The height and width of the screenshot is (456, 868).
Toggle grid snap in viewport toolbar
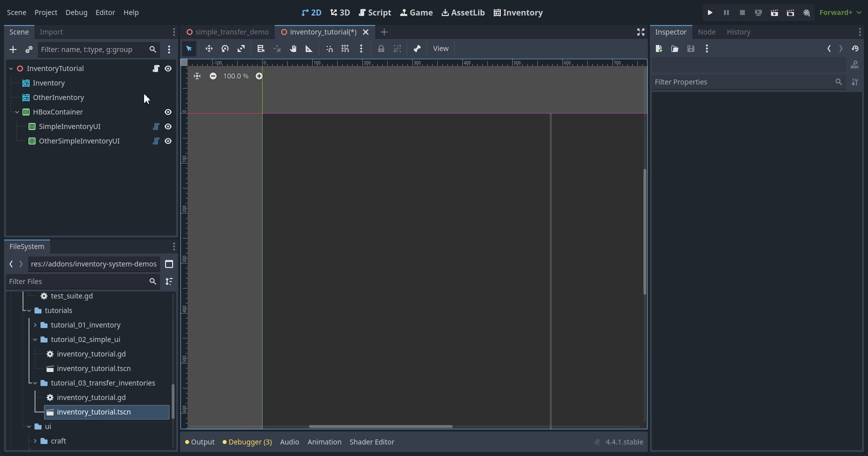point(345,48)
